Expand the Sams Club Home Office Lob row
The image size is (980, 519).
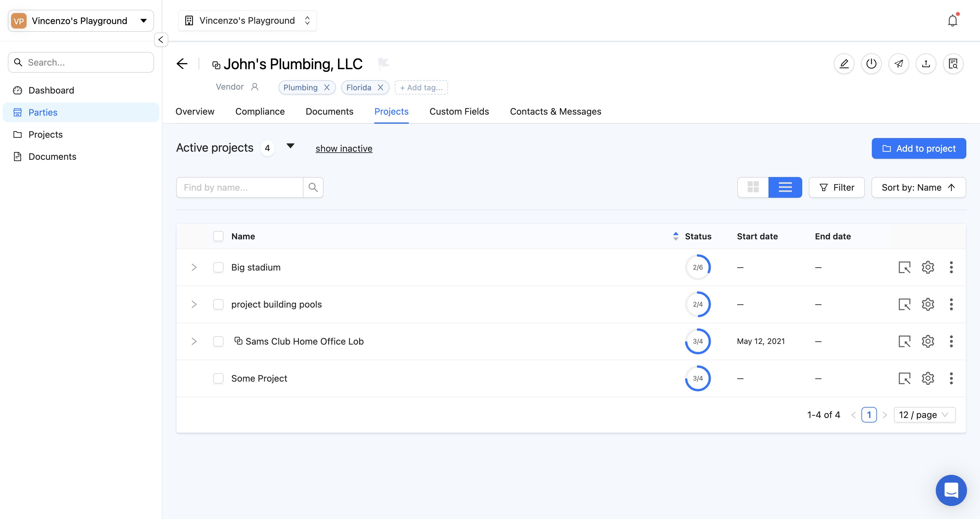coord(194,341)
